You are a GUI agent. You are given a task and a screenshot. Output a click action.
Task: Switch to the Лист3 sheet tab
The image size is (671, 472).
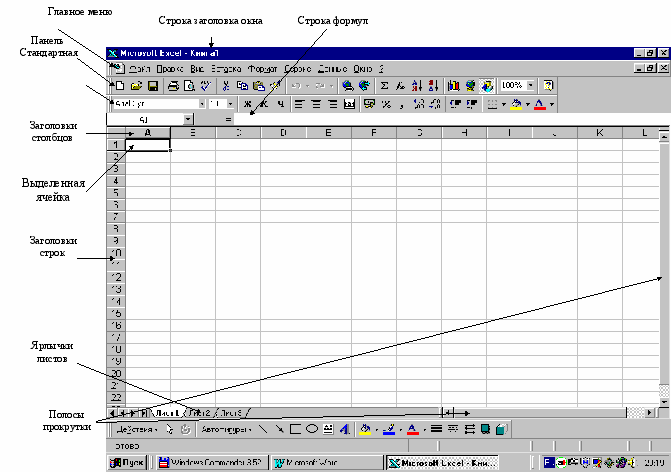click(x=232, y=413)
